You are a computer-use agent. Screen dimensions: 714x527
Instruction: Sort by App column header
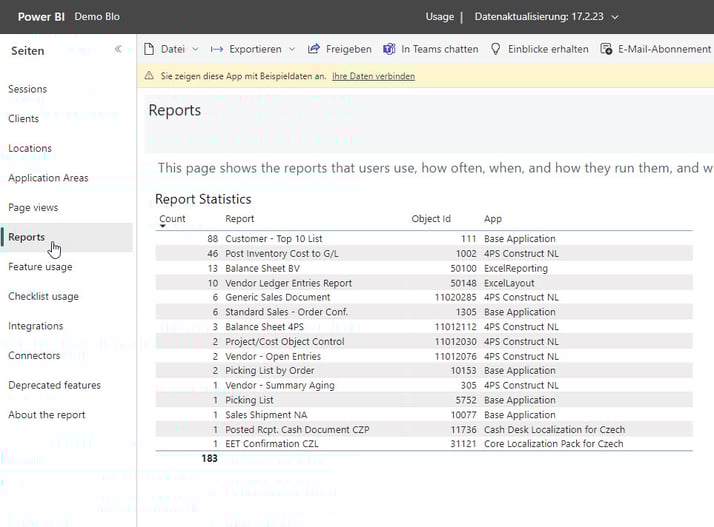493,219
